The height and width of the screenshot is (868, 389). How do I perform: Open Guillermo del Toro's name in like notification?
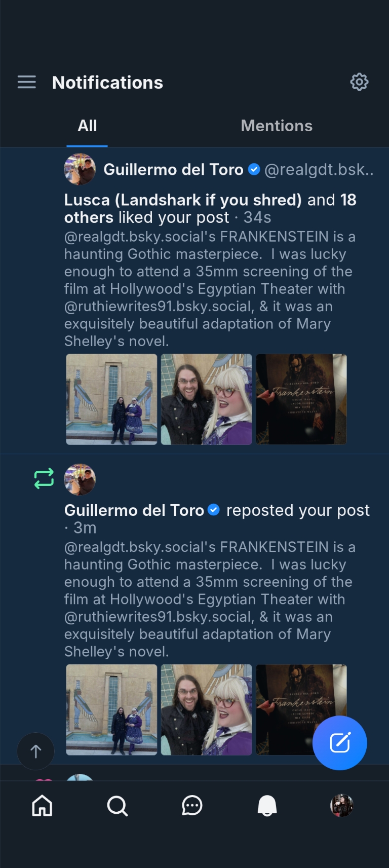pyautogui.click(x=173, y=169)
